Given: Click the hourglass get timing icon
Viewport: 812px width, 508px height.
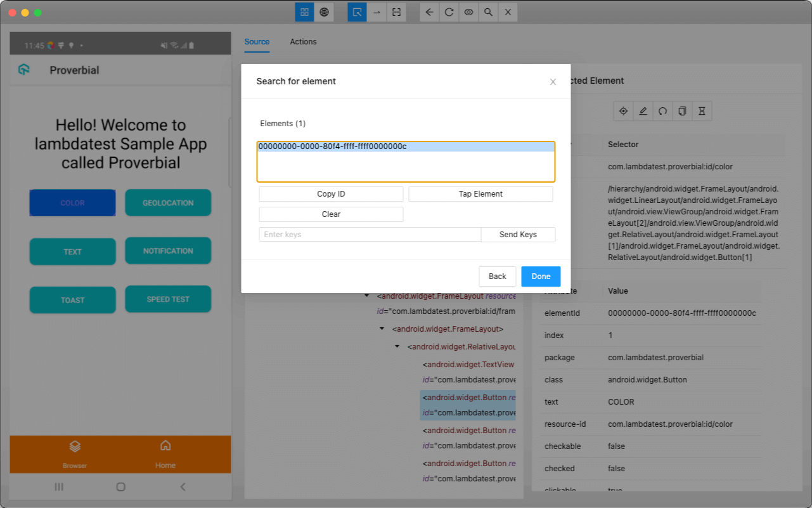Looking at the screenshot, I should pos(702,111).
